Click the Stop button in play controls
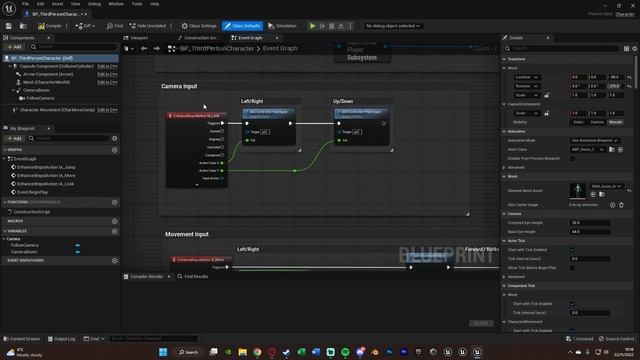 [331, 26]
